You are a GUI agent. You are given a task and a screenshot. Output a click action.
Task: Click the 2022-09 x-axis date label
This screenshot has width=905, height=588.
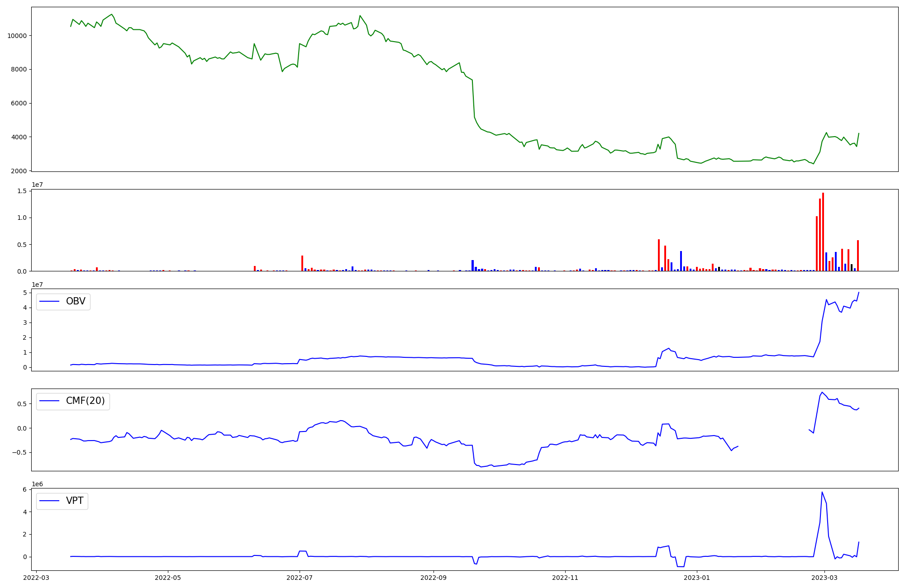point(434,578)
